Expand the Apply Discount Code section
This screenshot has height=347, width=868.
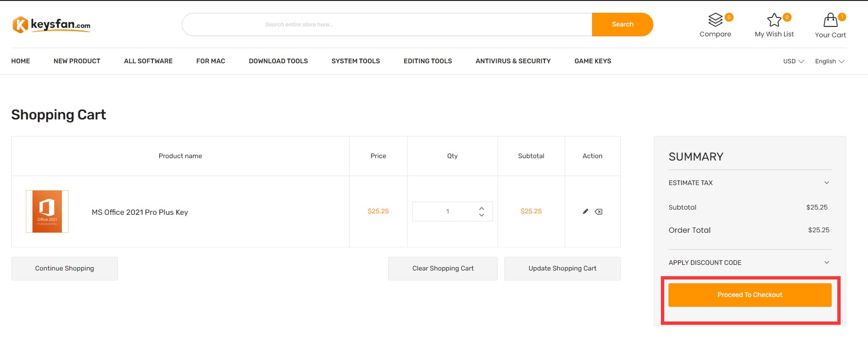tap(750, 262)
